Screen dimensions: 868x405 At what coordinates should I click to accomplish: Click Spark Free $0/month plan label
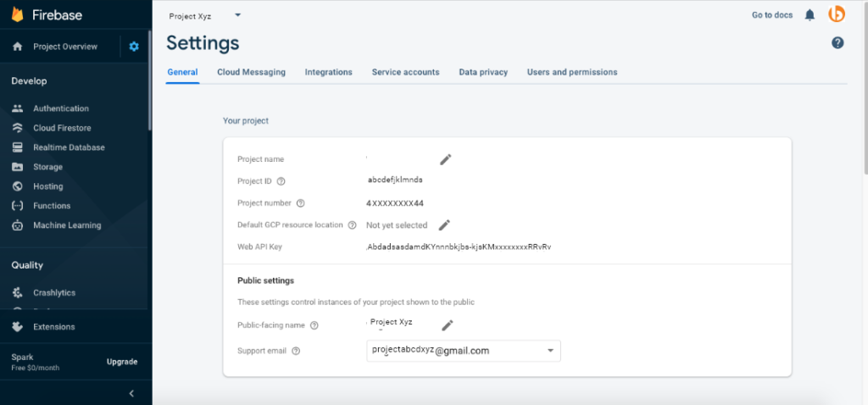point(36,363)
